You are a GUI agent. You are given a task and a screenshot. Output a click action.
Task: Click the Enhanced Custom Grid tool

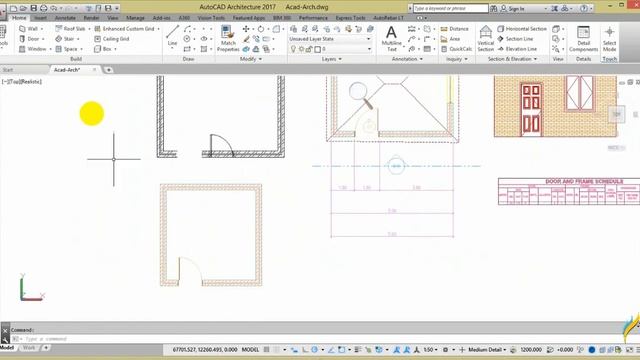pyautogui.click(x=124, y=29)
